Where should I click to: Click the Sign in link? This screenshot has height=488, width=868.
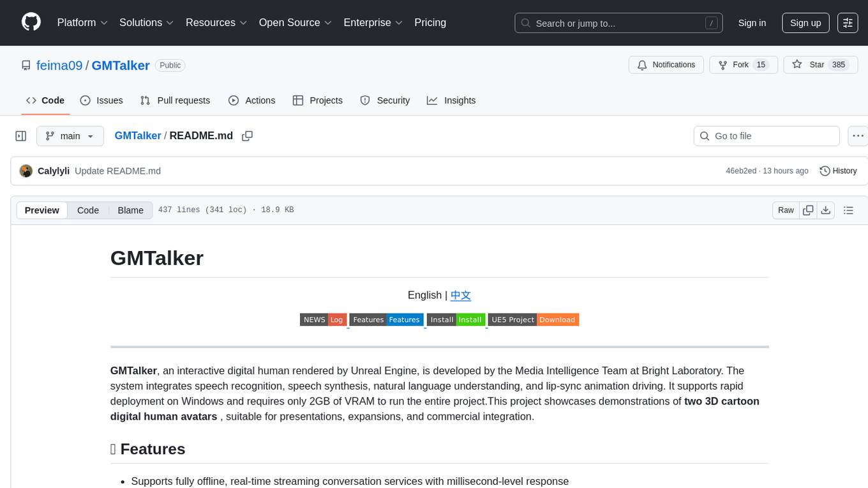[752, 23]
